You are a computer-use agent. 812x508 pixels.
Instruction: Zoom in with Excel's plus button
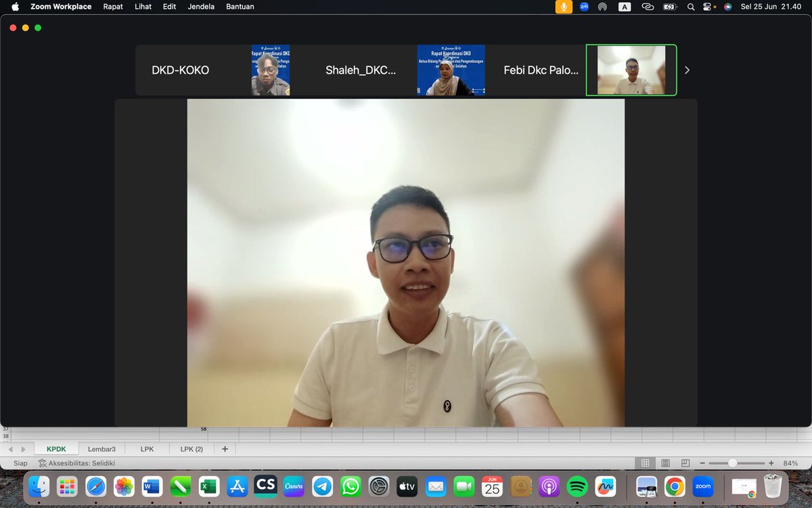pos(771,463)
